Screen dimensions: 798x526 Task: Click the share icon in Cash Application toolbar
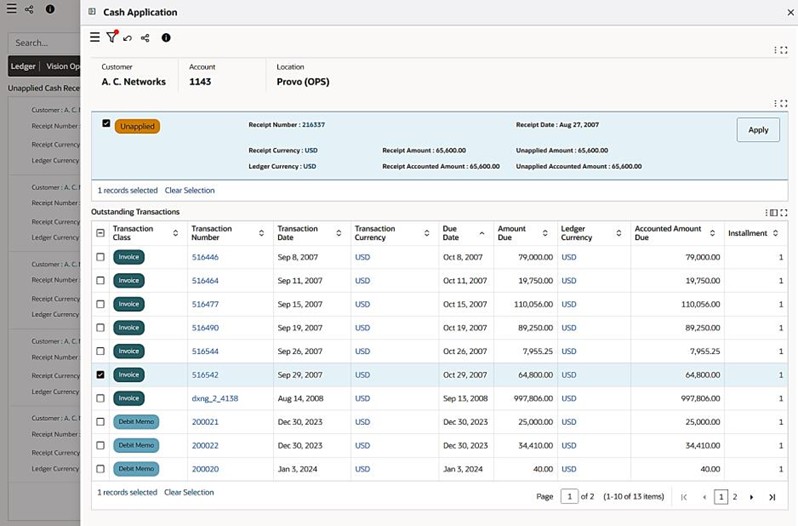pyautogui.click(x=145, y=38)
